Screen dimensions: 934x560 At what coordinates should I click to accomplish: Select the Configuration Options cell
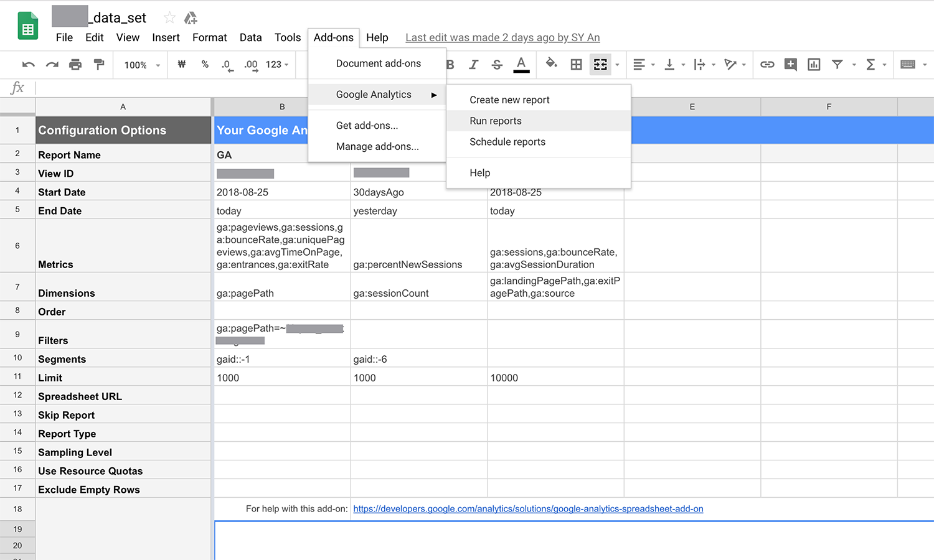(123, 130)
